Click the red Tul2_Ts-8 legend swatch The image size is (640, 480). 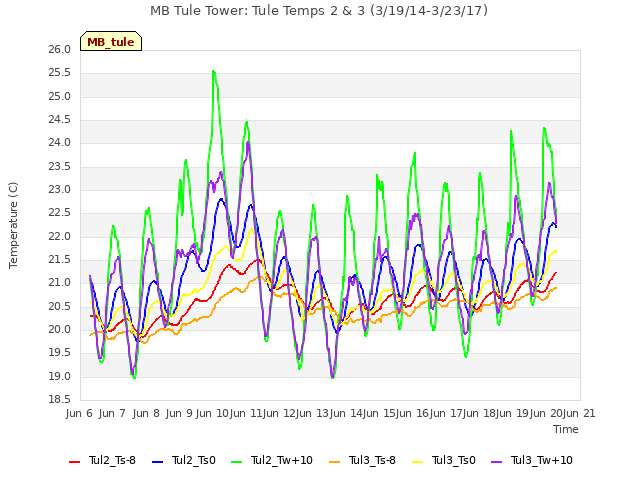click(x=74, y=462)
